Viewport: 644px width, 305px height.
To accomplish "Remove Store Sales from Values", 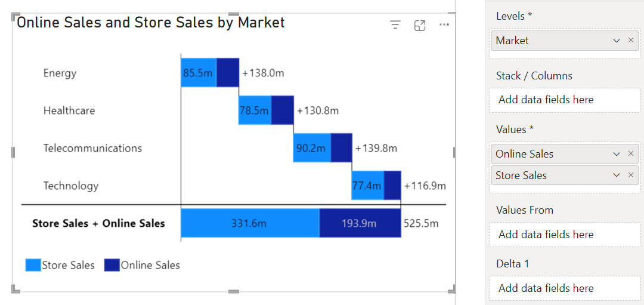I will [x=631, y=175].
